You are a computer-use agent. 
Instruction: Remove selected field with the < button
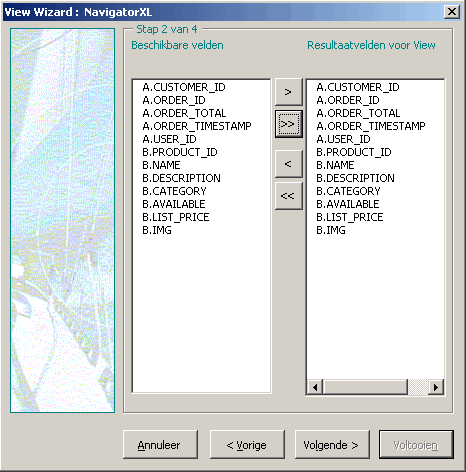(289, 164)
